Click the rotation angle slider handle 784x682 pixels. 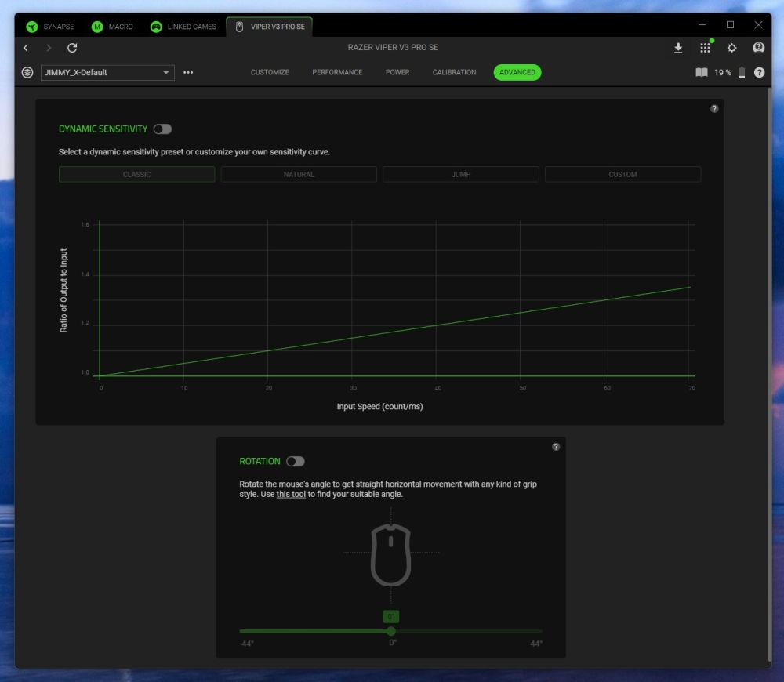(x=391, y=631)
